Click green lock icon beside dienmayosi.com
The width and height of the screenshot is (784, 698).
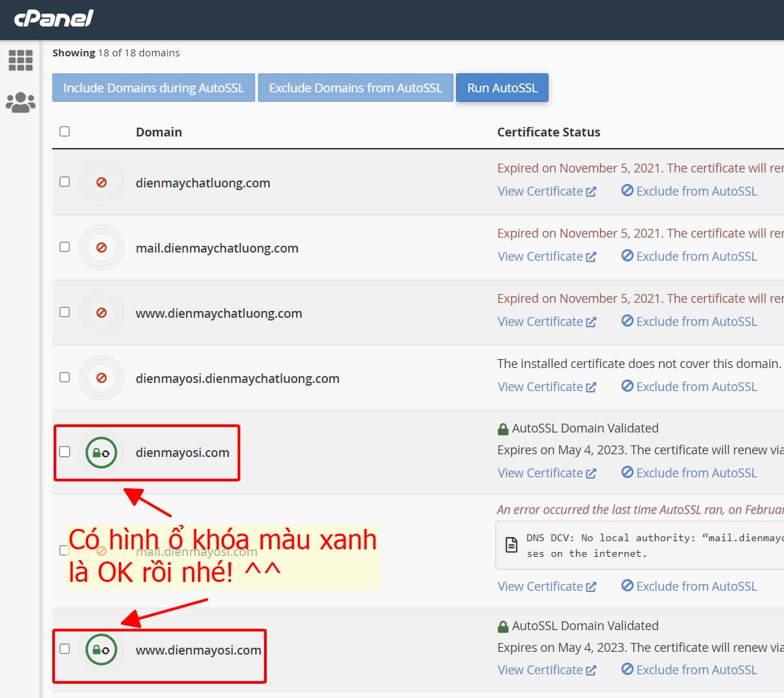[101, 453]
